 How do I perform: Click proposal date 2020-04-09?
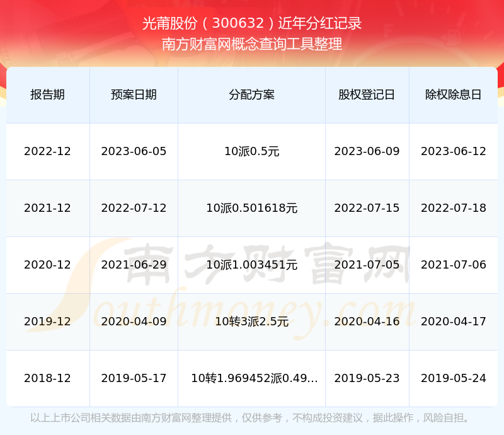click(134, 321)
